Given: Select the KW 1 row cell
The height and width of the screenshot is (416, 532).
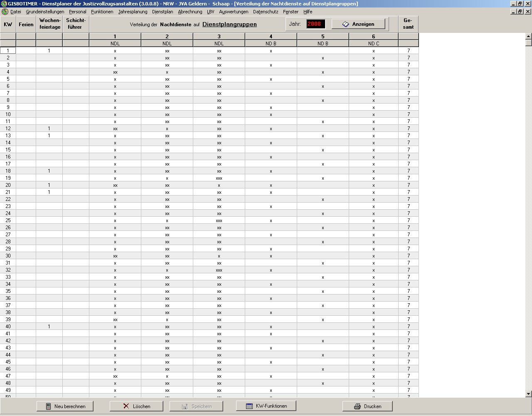Looking at the screenshot, I should click(x=8, y=51).
